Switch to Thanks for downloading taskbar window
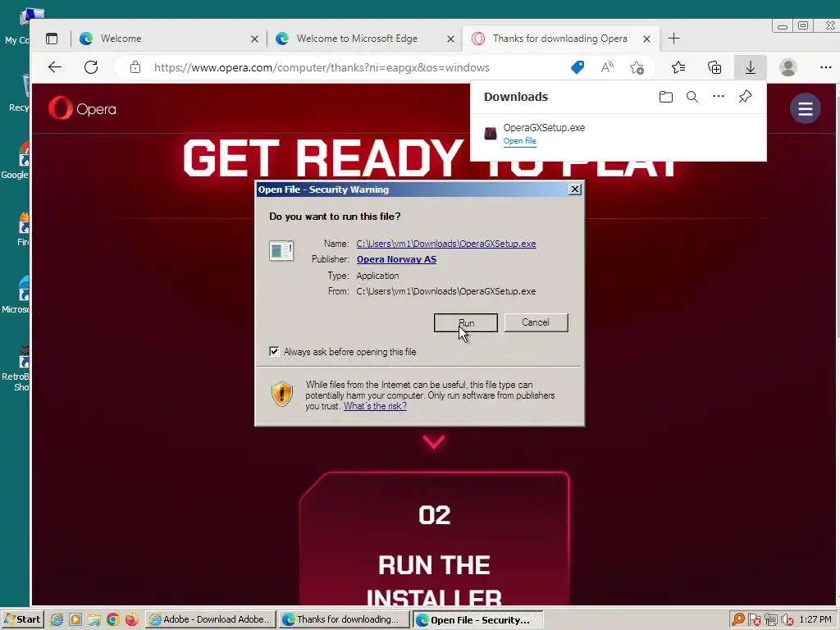Image resolution: width=840 pixels, height=630 pixels. pos(345,619)
